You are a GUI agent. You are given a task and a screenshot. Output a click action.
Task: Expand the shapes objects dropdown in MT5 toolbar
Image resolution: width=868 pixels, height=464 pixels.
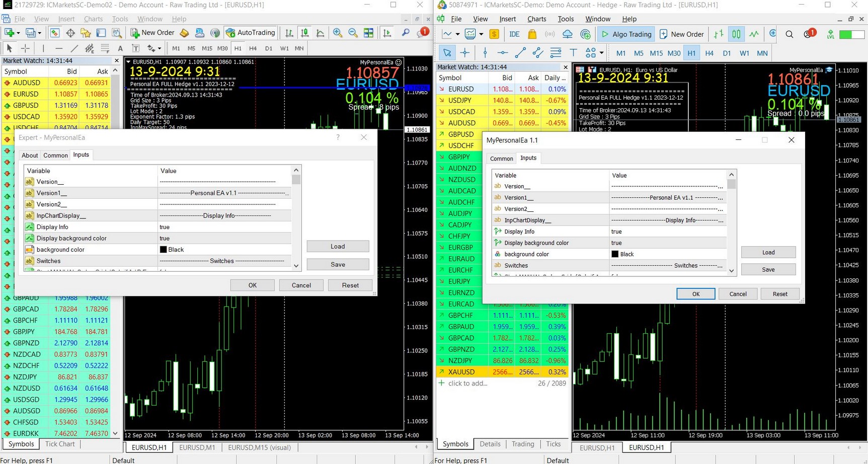601,53
